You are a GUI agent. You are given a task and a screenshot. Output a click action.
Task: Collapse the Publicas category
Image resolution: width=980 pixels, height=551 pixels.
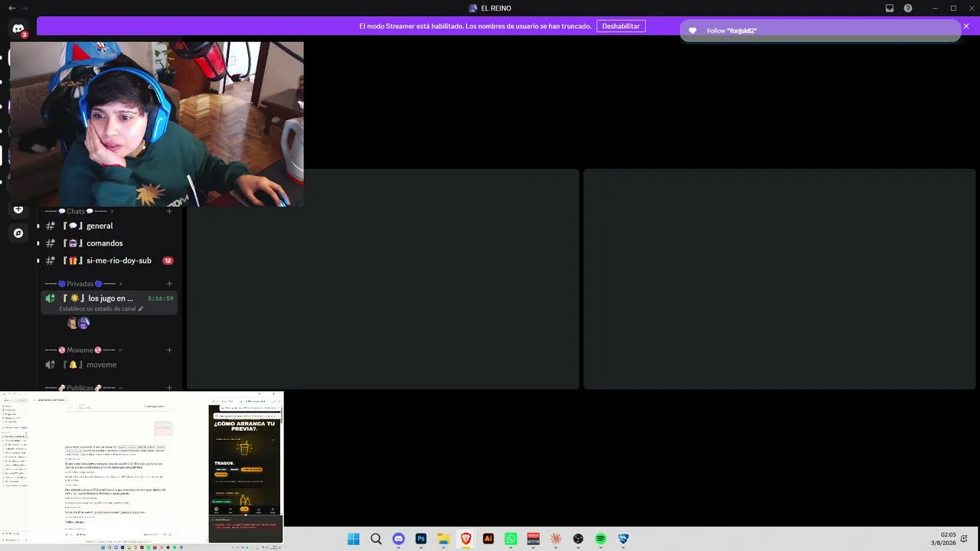[x=84, y=387]
